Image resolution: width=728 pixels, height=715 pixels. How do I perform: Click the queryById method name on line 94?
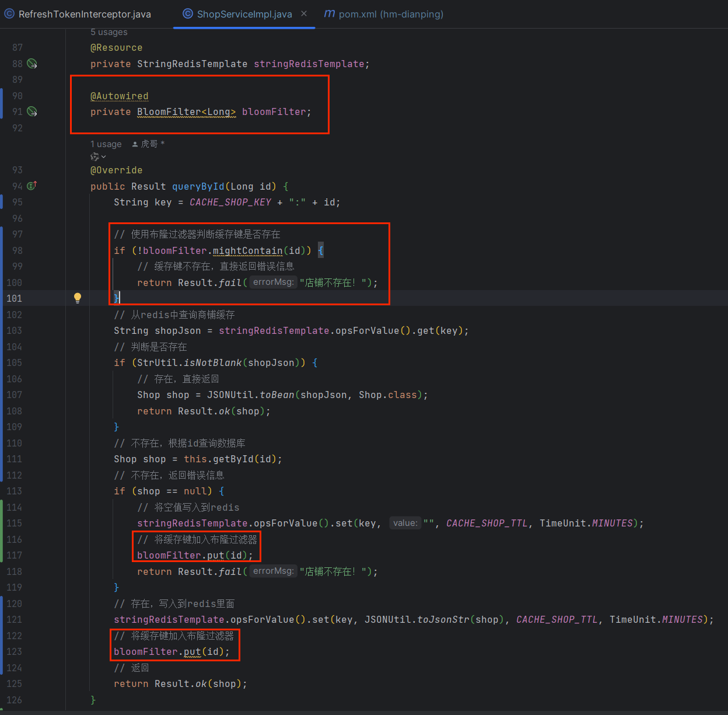tap(198, 186)
